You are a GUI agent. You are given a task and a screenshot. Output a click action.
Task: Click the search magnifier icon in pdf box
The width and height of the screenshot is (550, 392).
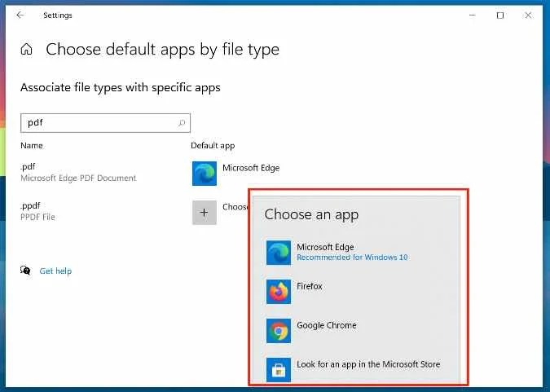coord(182,123)
